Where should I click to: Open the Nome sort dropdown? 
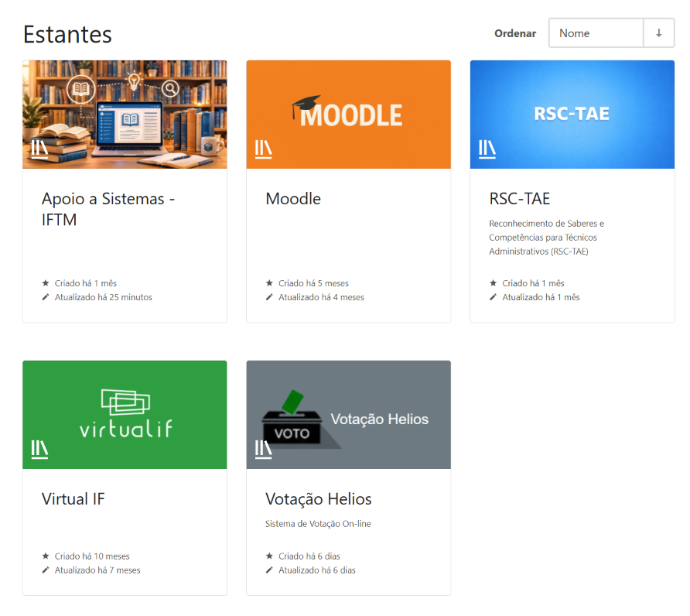[x=596, y=33]
